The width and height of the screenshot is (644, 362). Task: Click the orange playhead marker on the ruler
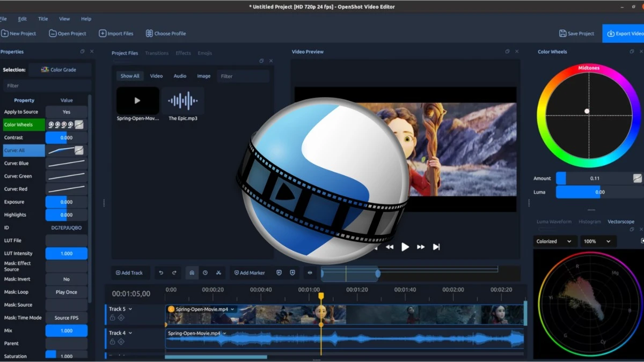321,296
